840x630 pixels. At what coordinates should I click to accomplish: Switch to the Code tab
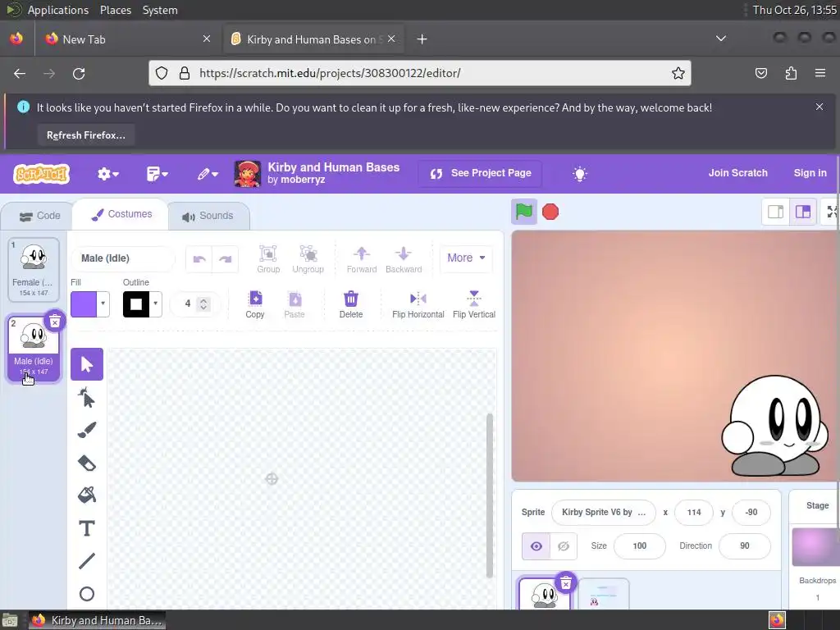coord(39,216)
